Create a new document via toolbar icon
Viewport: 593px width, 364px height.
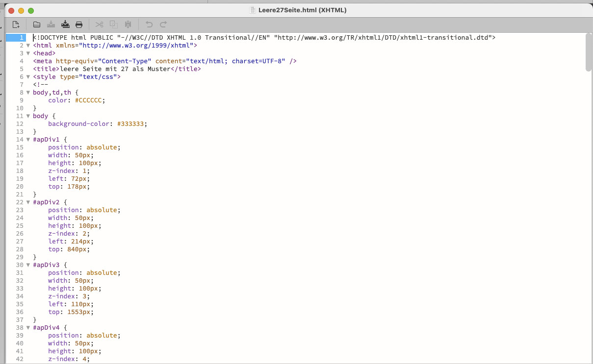coord(16,24)
